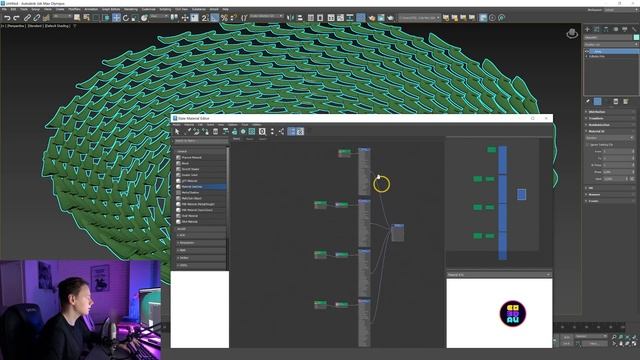
Task: Select the Unlink Selection tool
Action: click(x=37, y=18)
